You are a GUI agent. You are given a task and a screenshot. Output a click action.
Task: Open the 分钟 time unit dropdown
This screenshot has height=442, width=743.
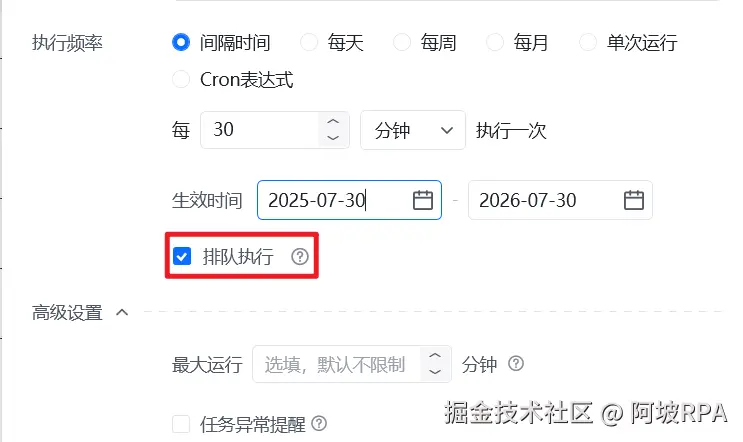coord(413,130)
